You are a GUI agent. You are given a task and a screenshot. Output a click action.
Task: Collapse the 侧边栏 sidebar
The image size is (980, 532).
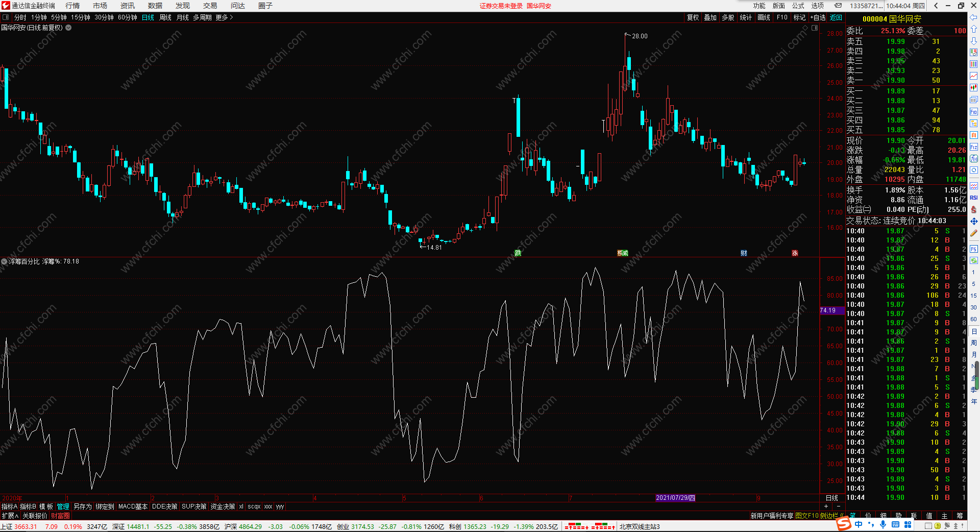(832, 516)
